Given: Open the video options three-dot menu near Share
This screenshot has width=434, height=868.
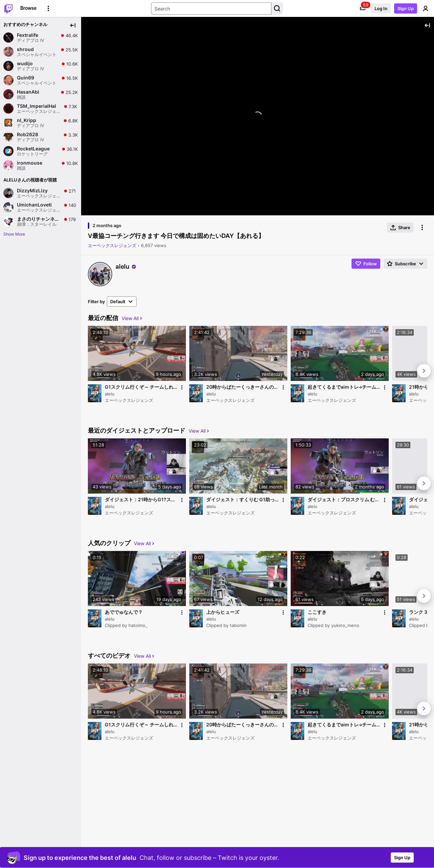Looking at the screenshot, I should tap(422, 227).
